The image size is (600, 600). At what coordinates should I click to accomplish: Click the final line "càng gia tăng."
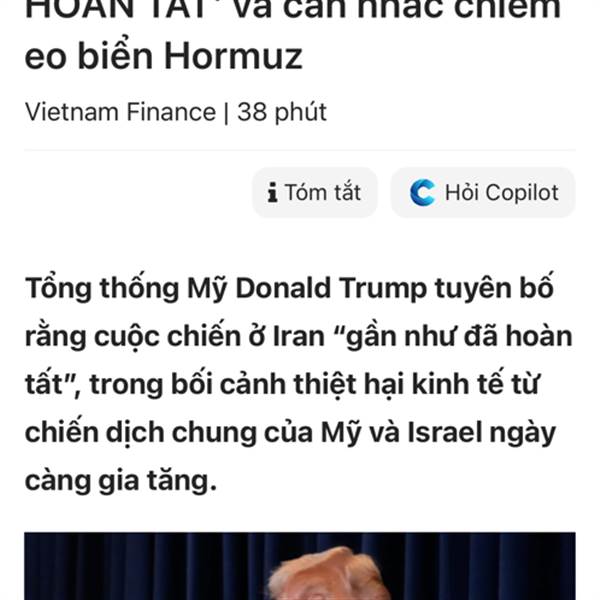[121, 481]
